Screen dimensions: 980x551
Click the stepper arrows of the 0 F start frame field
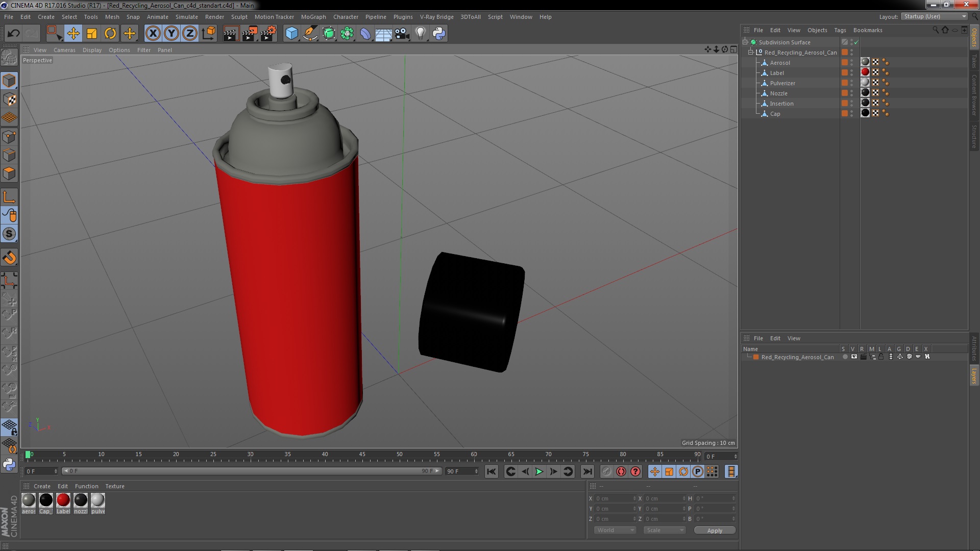point(56,471)
